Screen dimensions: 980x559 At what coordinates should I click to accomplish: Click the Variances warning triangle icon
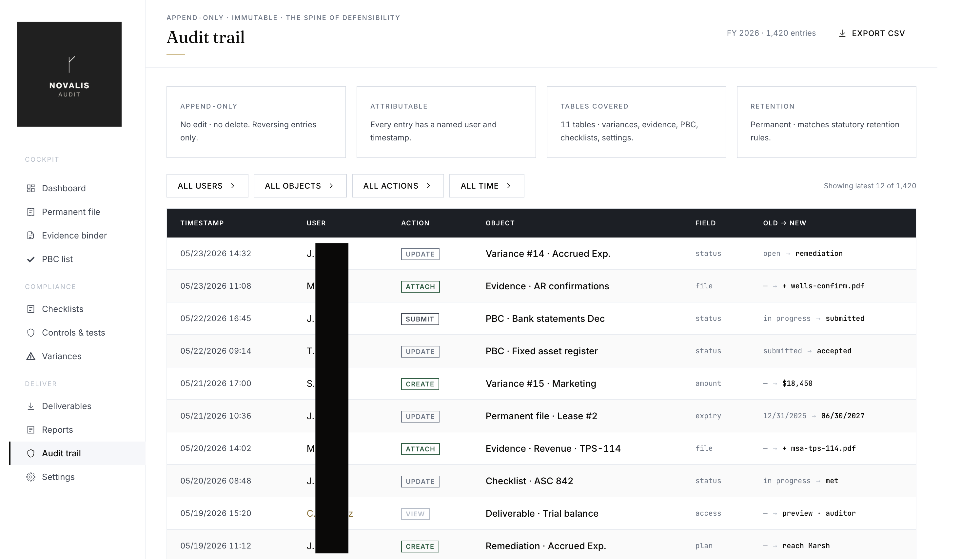coord(31,356)
